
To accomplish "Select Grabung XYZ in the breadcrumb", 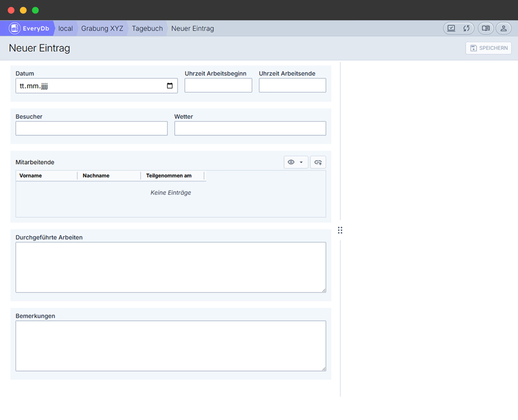I will coord(102,28).
